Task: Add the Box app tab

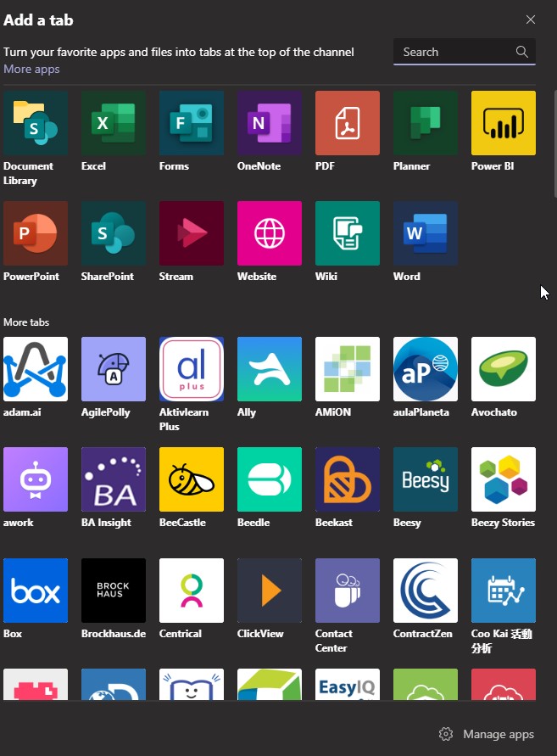Action: point(36,591)
